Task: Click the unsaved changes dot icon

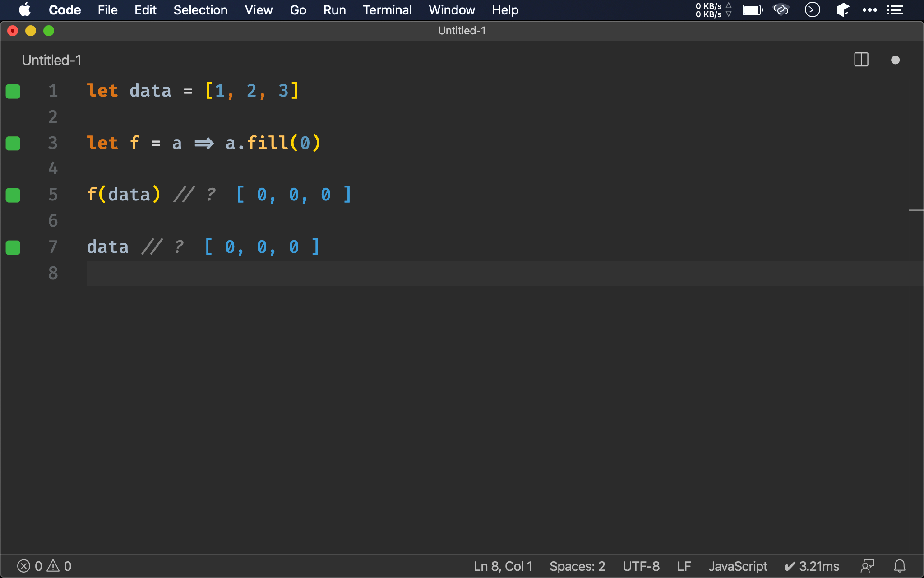Action: point(895,60)
